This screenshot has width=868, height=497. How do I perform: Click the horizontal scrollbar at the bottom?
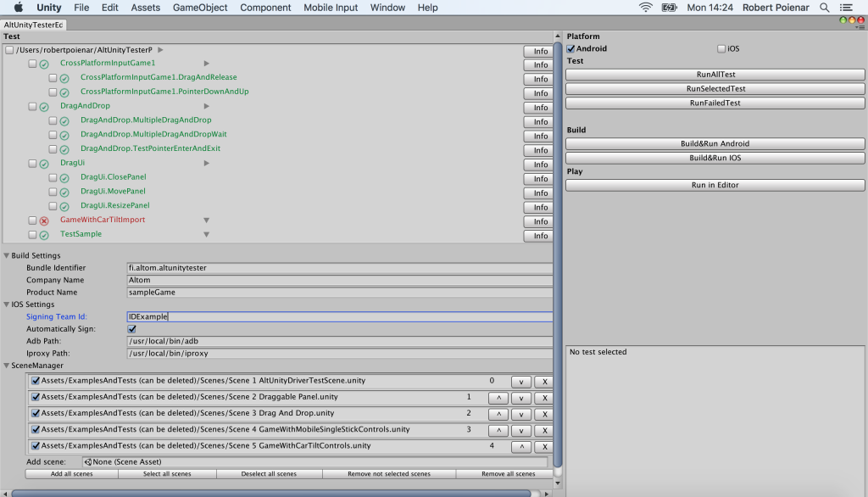tap(271, 493)
